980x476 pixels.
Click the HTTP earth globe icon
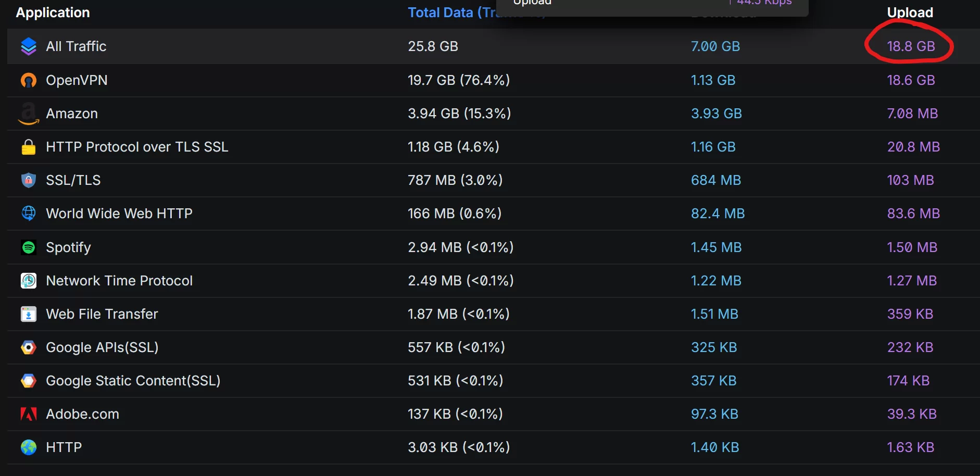click(29, 447)
